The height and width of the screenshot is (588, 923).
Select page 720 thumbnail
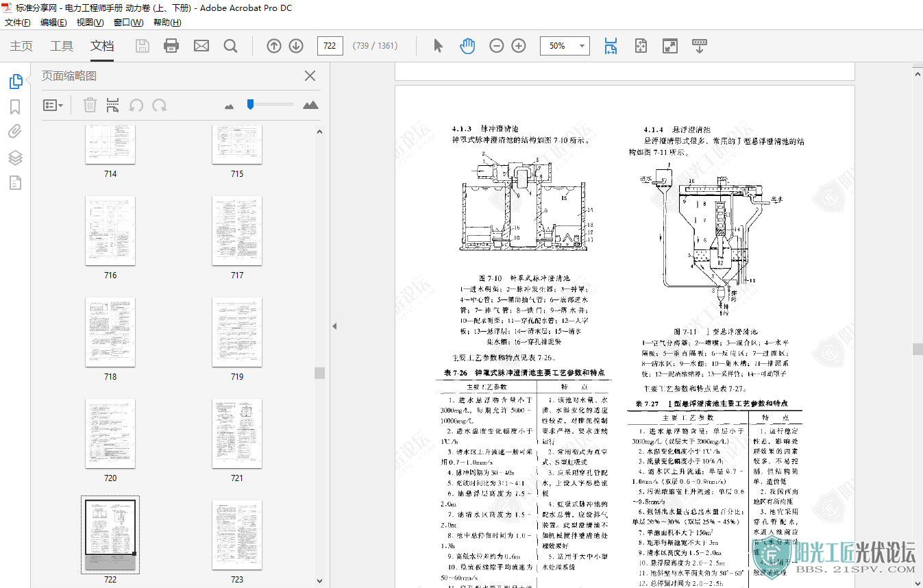(110, 434)
